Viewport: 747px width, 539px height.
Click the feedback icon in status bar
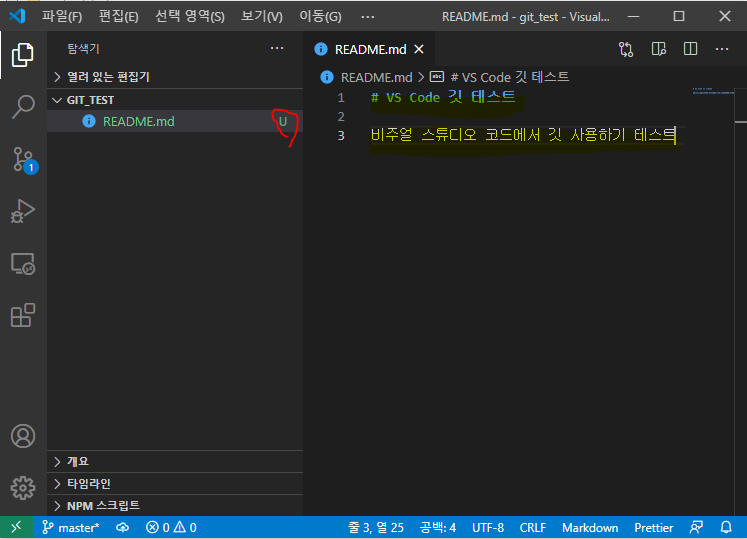click(x=696, y=528)
